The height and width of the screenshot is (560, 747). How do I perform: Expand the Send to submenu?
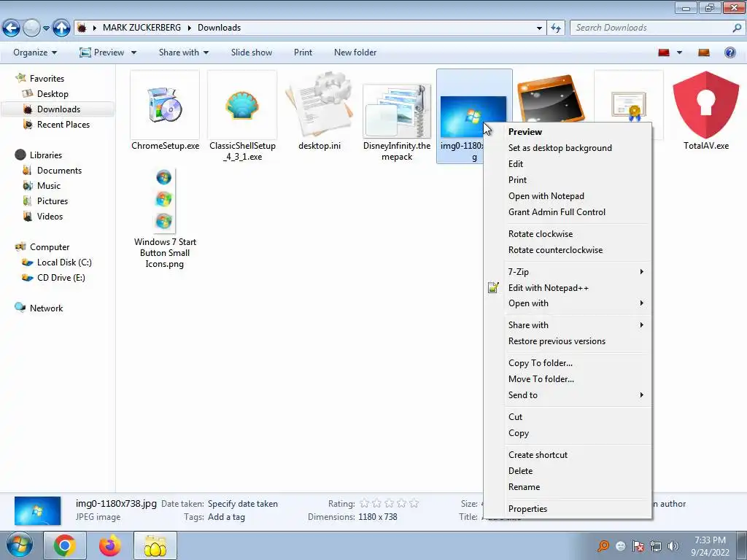576,395
